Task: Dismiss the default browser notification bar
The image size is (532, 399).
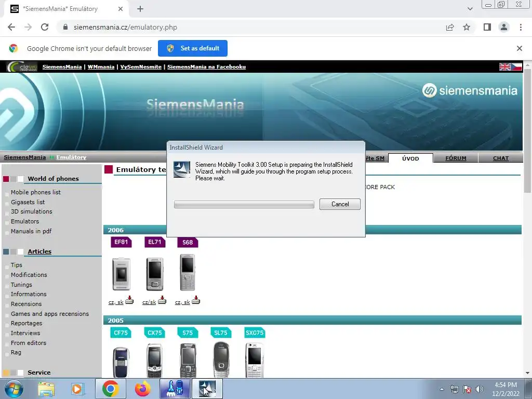Action: pyautogui.click(x=520, y=48)
